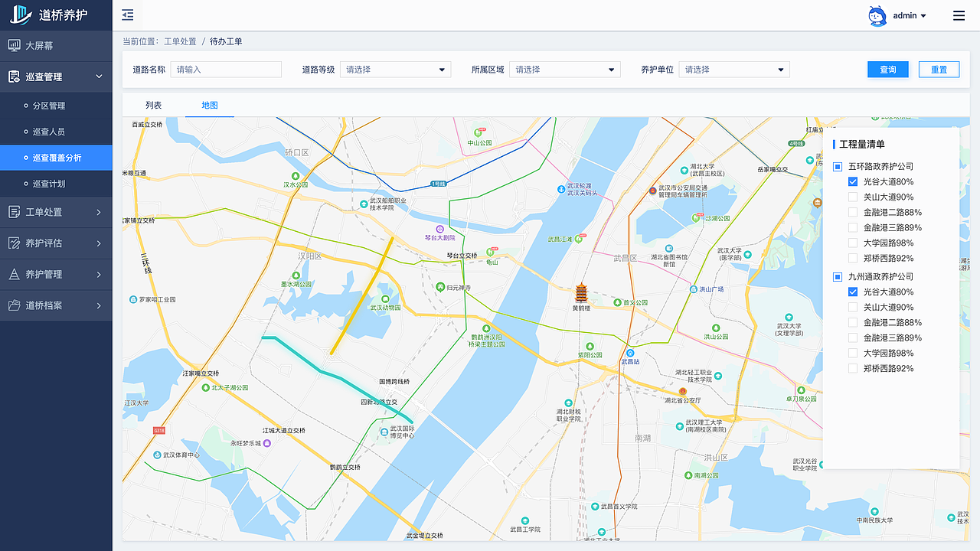This screenshot has width=980, height=551.
Task: Click the 武汉国际博览中心 marker
Action: 384,432
